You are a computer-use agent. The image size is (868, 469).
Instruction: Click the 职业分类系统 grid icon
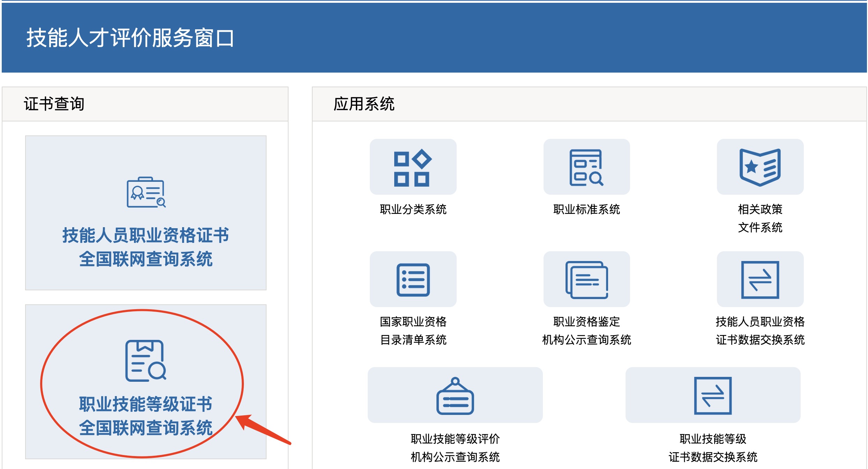pos(413,167)
